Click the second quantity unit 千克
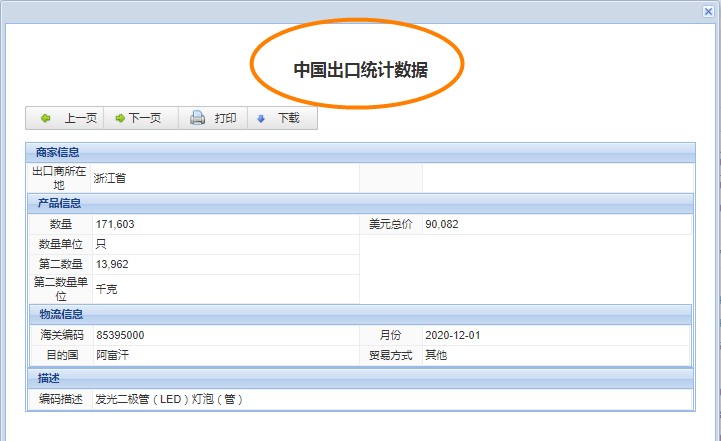The image size is (721, 441). coord(106,289)
